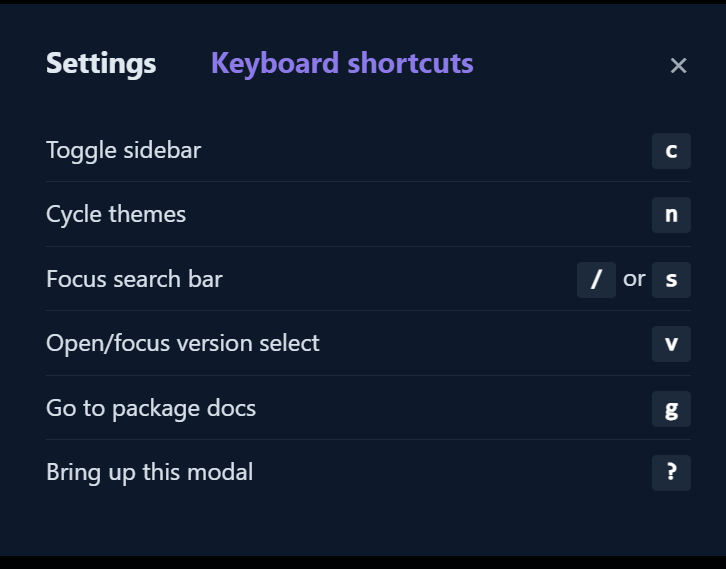The width and height of the screenshot is (726, 569).
Task: Click the '/' slash key badge
Action: (x=596, y=280)
